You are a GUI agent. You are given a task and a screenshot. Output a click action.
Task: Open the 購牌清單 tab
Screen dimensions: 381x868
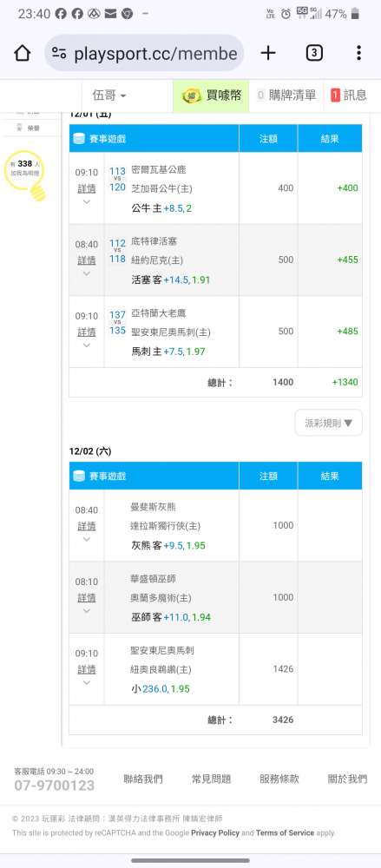tap(287, 95)
